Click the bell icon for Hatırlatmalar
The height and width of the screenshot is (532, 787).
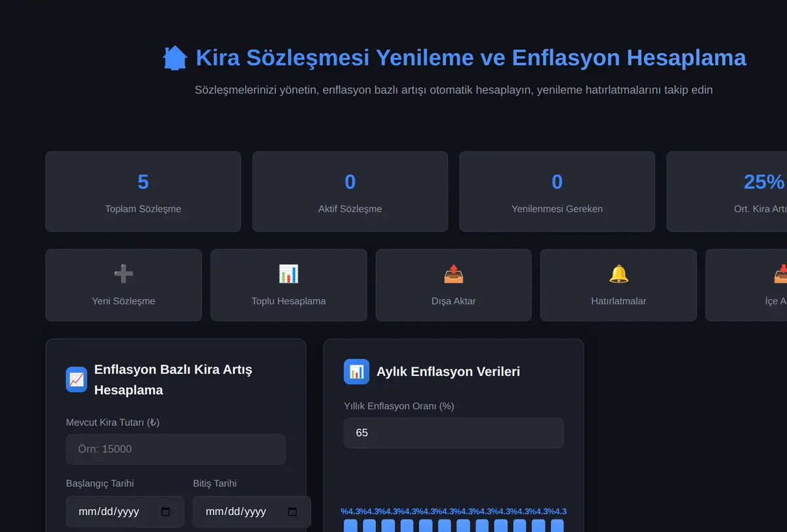pyautogui.click(x=618, y=274)
